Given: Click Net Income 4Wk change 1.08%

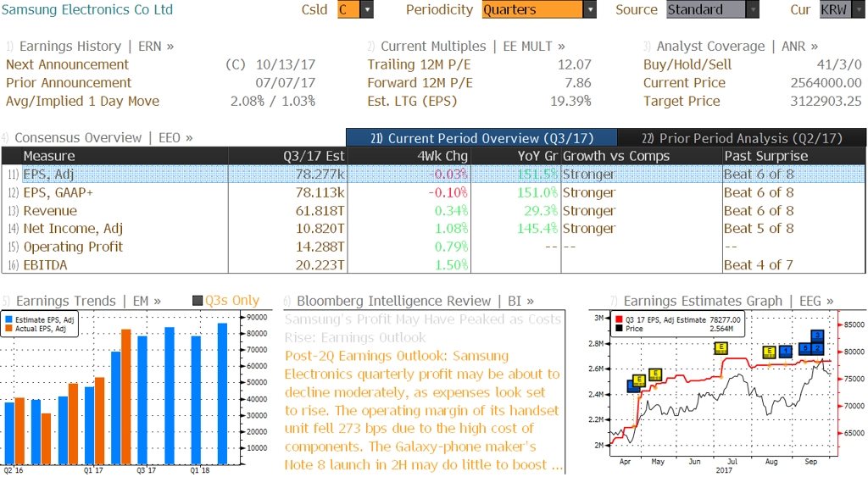Looking at the screenshot, I should coord(451,229).
